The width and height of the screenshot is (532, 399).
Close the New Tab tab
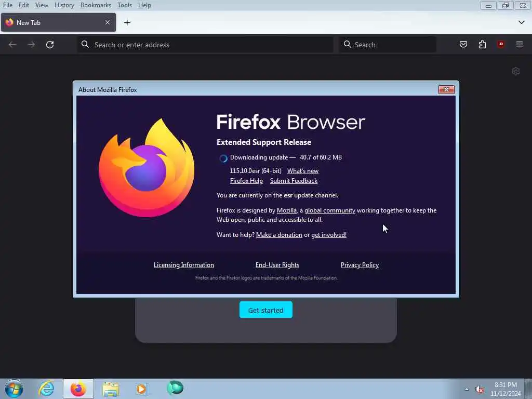point(108,22)
